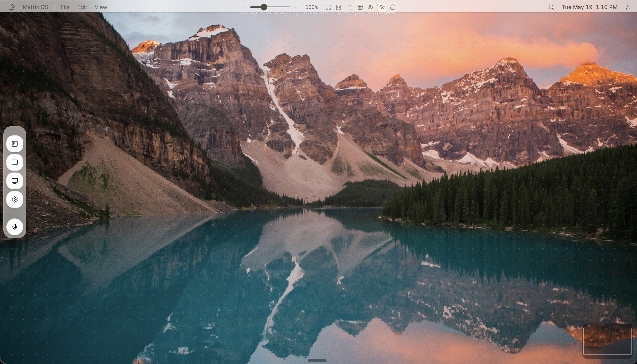
Task: Open search with the magnifier icon
Action: point(551,7)
